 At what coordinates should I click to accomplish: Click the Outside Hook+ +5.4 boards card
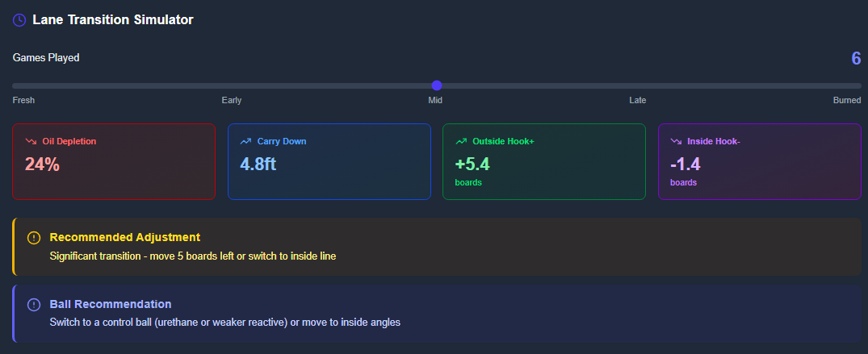(543, 161)
